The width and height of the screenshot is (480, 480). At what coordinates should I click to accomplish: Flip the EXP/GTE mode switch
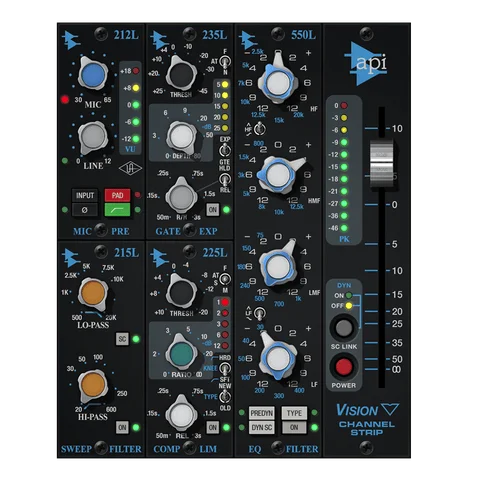pyautogui.click(x=225, y=150)
